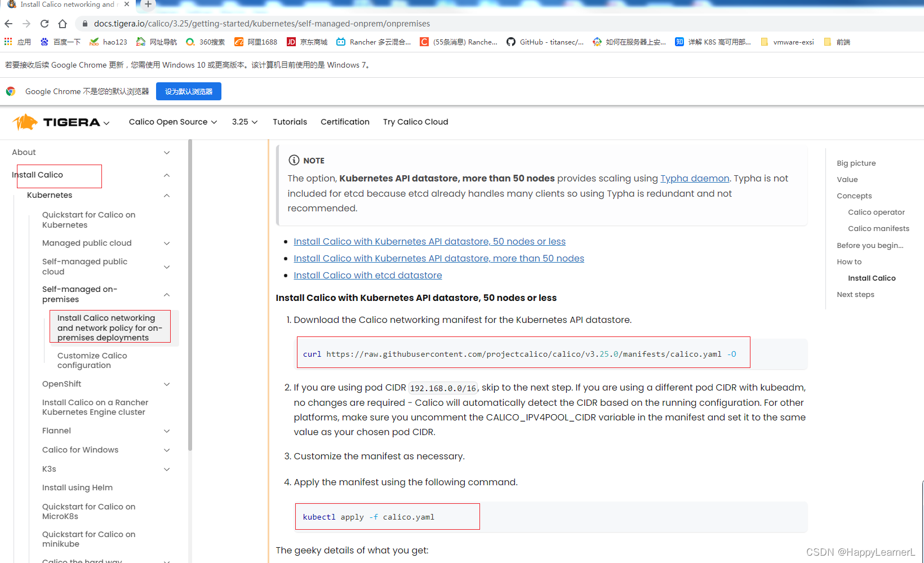Jump to Value section
Image resolution: width=924 pixels, height=563 pixels.
pos(847,179)
